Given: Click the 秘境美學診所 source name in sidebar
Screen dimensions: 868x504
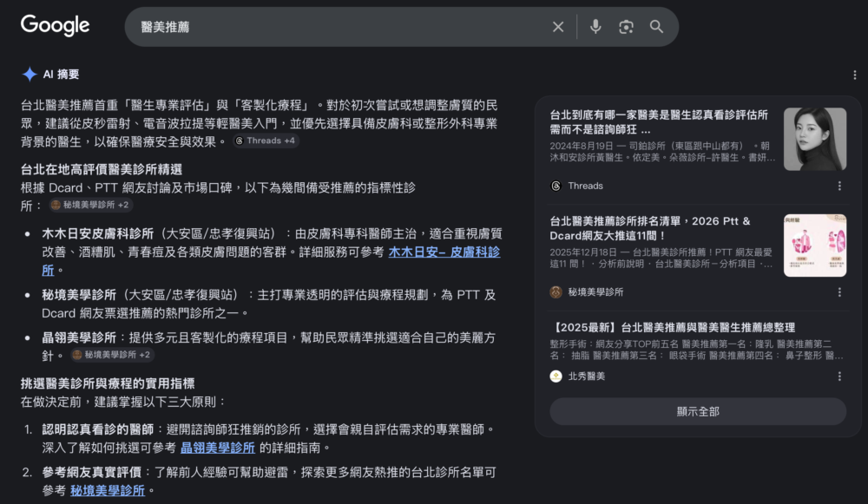Looking at the screenshot, I should 595,292.
